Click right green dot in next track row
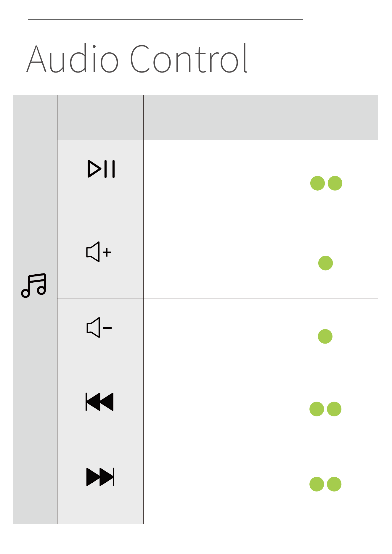The width and height of the screenshot is (392, 554). pyautogui.click(x=334, y=484)
